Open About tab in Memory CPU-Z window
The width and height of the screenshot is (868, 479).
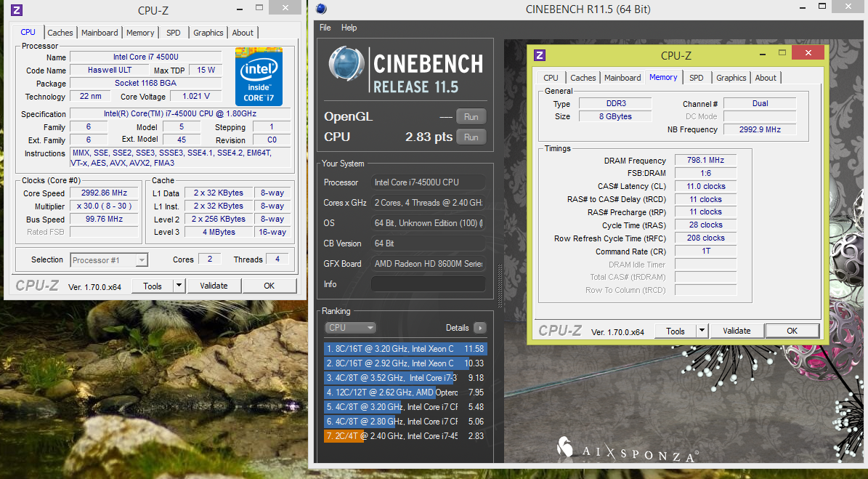766,78
